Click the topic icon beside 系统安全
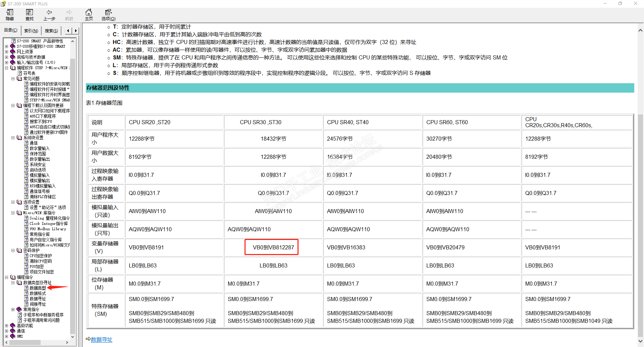 click(26, 164)
